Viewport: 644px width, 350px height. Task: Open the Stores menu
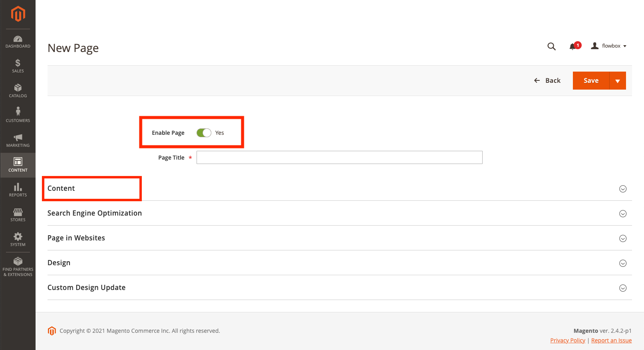[x=18, y=214]
